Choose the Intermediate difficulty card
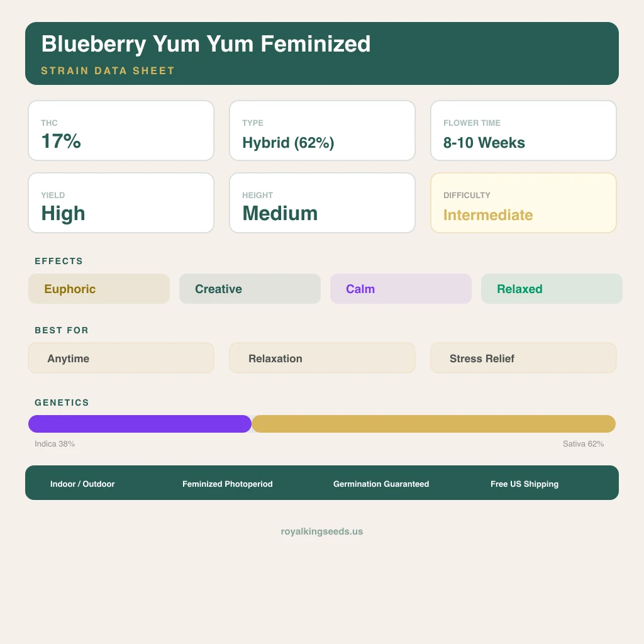Viewport: 644px width, 644px height. (523, 203)
